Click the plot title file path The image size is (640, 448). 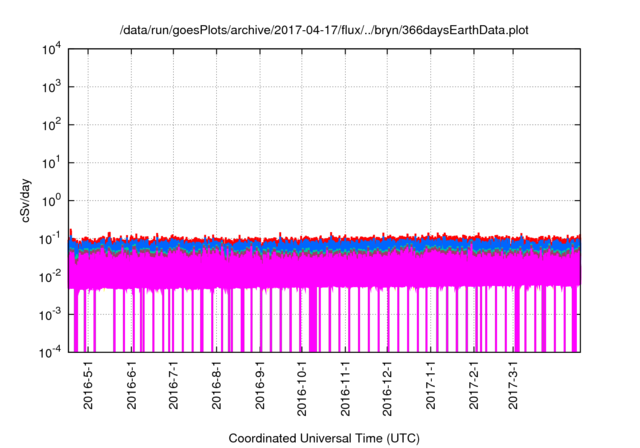point(323,30)
